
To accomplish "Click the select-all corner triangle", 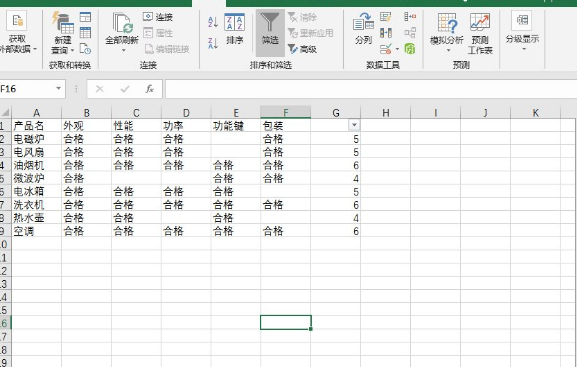I will click(6, 113).
